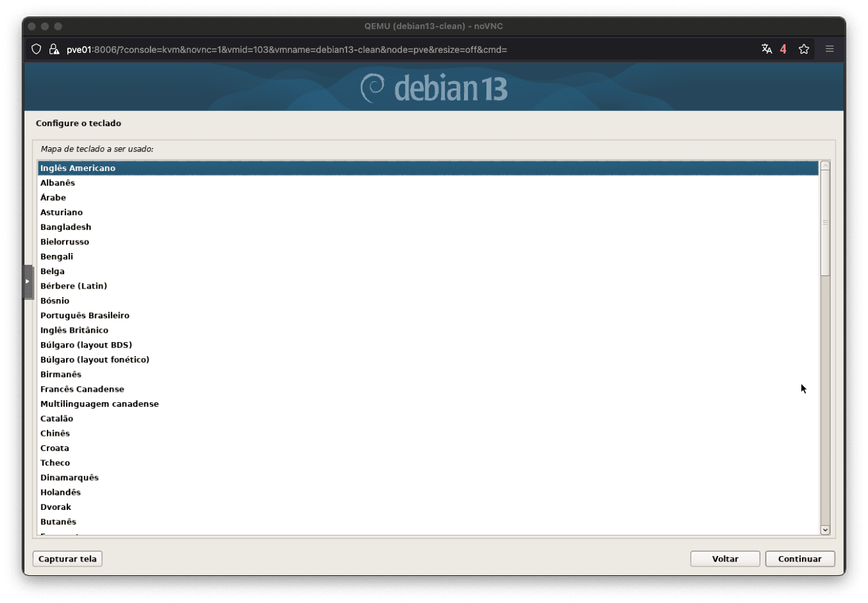
Task: Choose Chinês keyboard map
Action: [428, 434]
